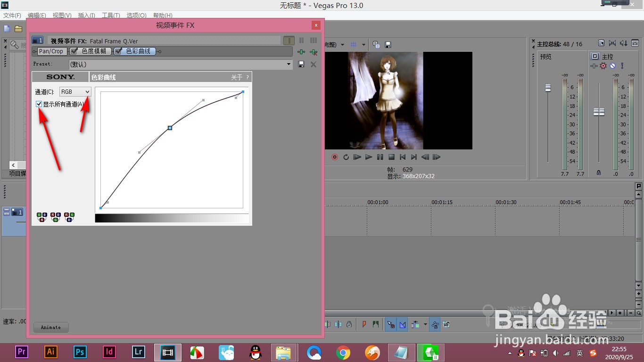Solo the master bus exclamation icon
The height and width of the screenshot is (362, 644).
click(622, 66)
